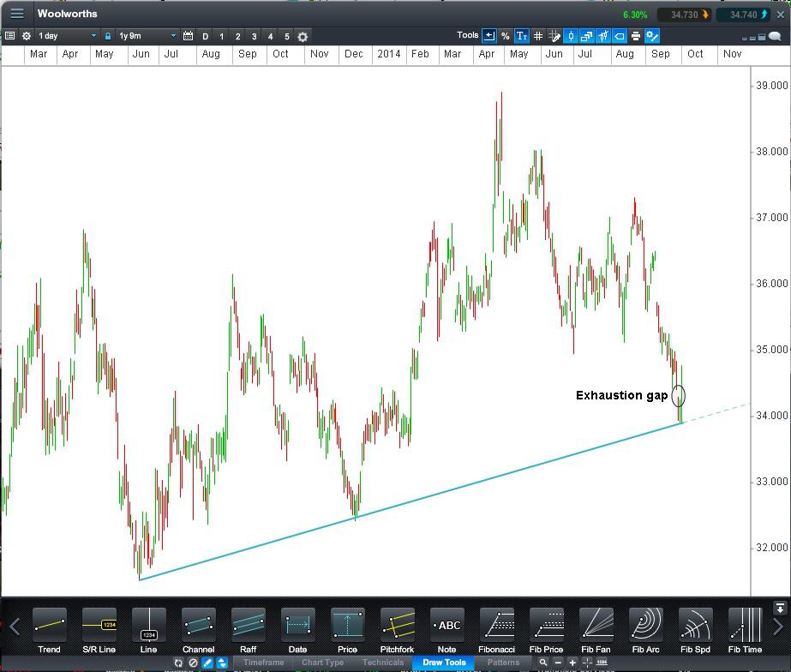
Task: Select the Channel drawing tool
Action: [x=198, y=630]
